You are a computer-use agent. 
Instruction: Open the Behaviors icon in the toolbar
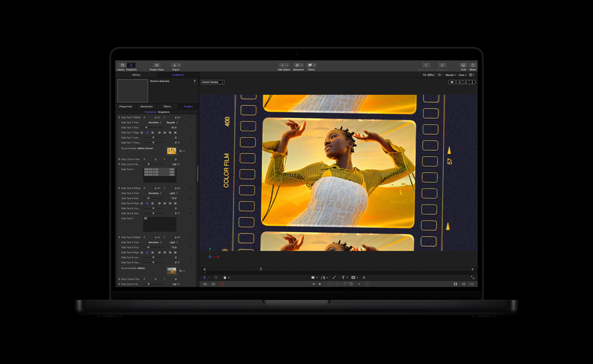coord(298,65)
